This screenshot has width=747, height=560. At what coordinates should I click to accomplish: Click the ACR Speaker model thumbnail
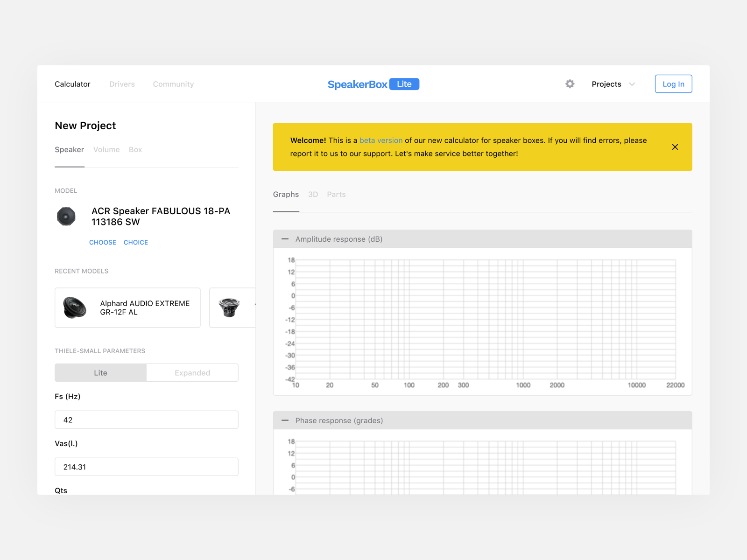(x=66, y=217)
